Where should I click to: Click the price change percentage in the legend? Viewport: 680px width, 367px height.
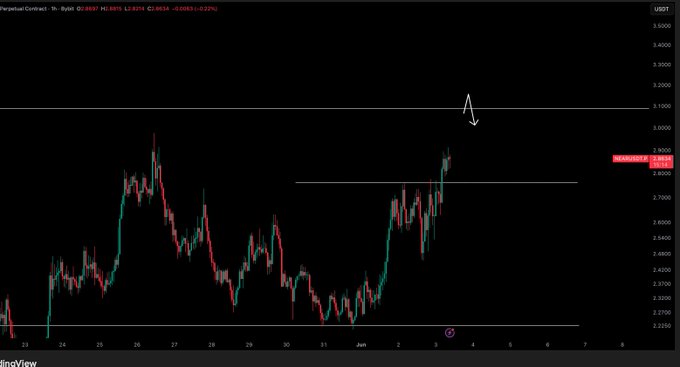point(207,9)
